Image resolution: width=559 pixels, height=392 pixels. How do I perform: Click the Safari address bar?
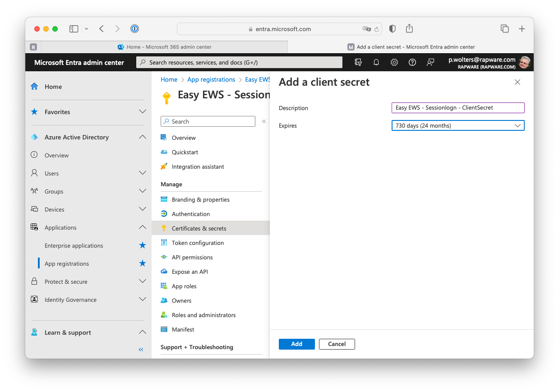point(280,29)
